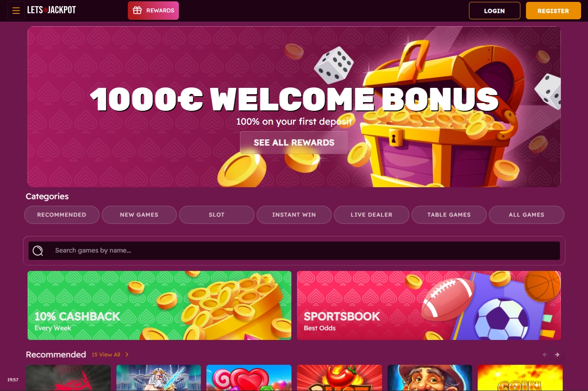Show All Games category
This screenshot has width=588, height=391.
[526, 215]
